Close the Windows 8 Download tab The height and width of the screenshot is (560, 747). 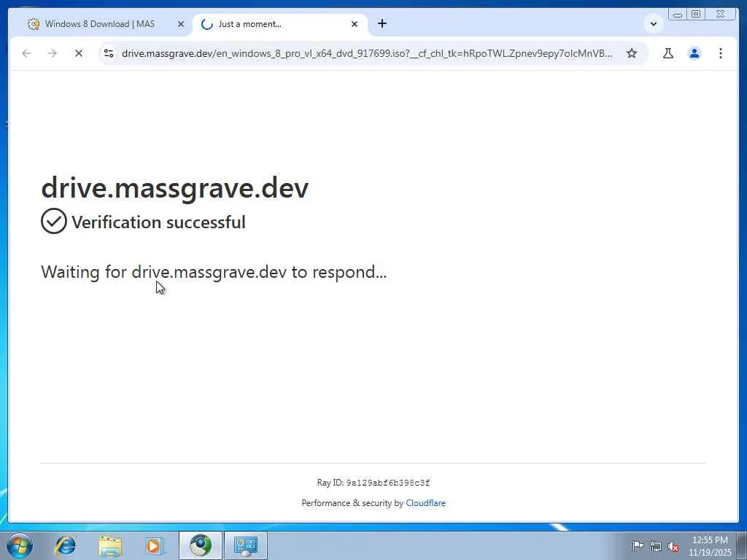click(181, 24)
